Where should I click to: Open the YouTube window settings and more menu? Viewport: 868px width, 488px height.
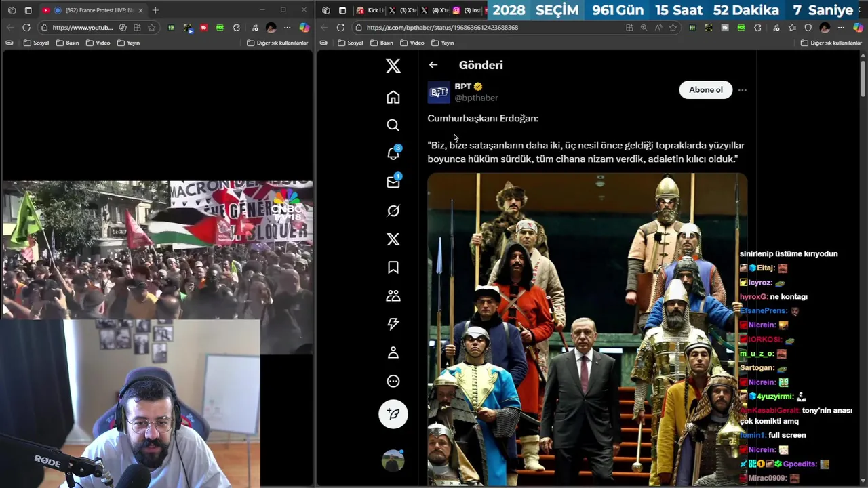click(x=288, y=28)
